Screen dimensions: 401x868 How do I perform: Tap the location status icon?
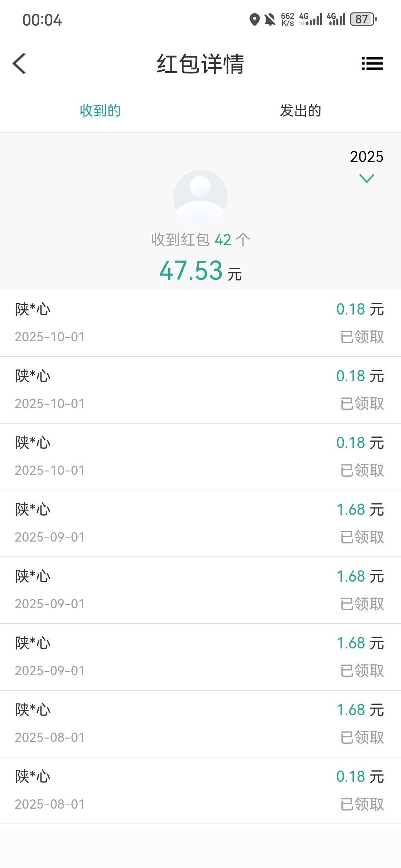pyautogui.click(x=254, y=19)
